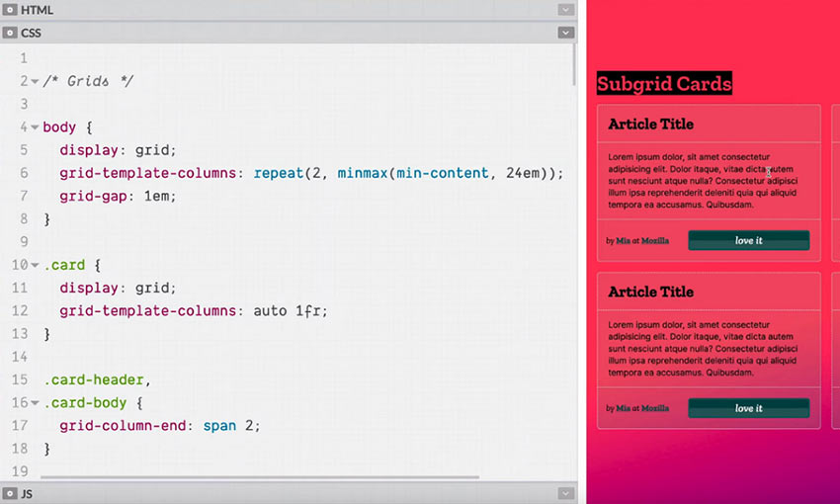Open the CSS panel dropdown arrow
This screenshot has width=840, height=504.
pos(565,33)
